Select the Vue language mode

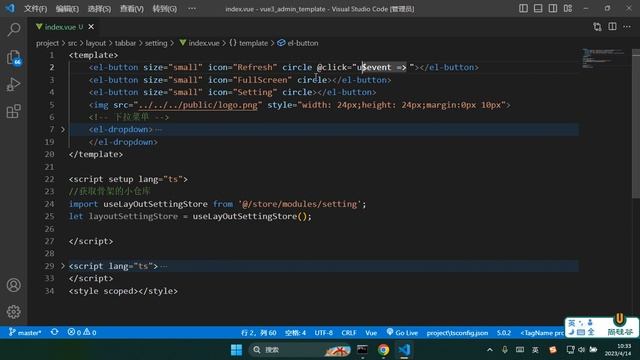pyautogui.click(x=371, y=333)
